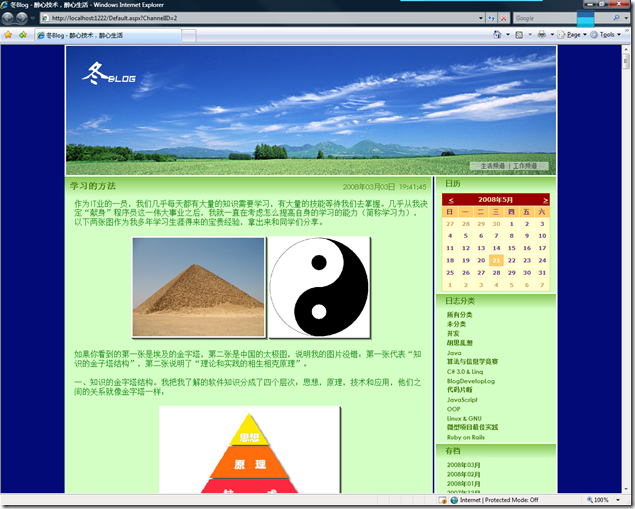Click the status bar security/popup icon
This screenshot has width=635, height=509.
click(x=442, y=500)
